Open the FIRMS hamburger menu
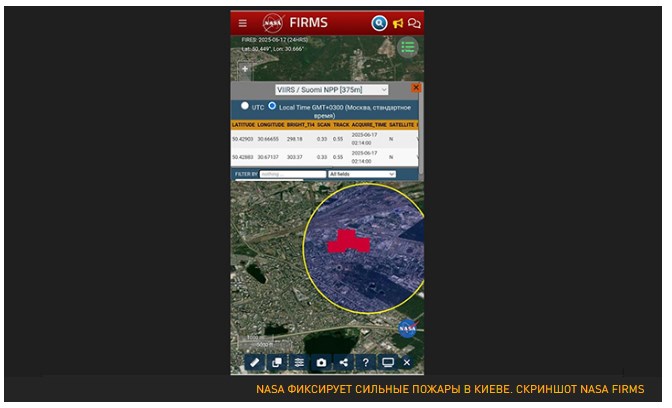672x408 pixels. (243, 23)
